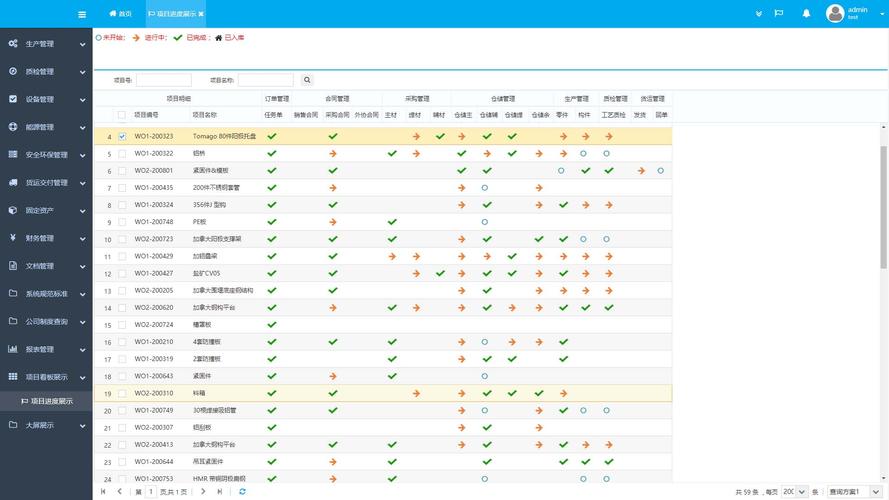Screen dimensions: 889x500
Task: Toggle the select-all header checkbox
Action: (x=122, y=115)
